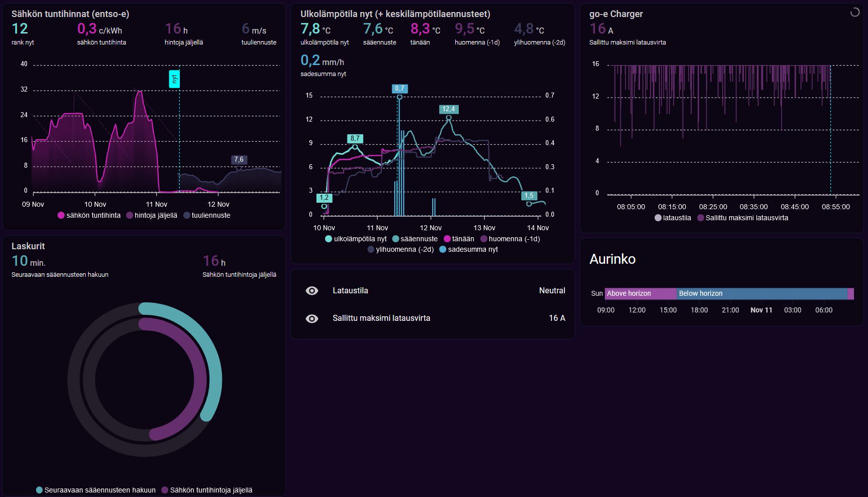Click the loading spinner in go-e Charger card

point(855,13)
